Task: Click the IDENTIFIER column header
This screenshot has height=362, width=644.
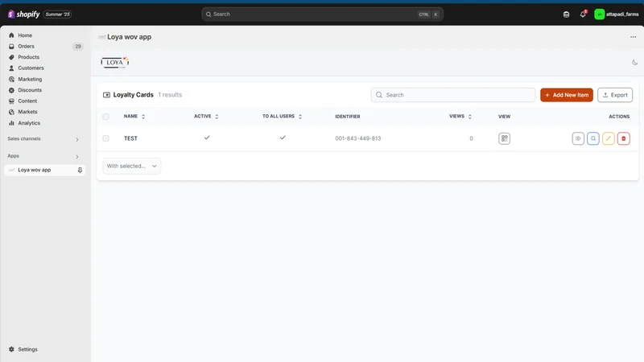Action: pyautogui.click(x=348, y=117)
